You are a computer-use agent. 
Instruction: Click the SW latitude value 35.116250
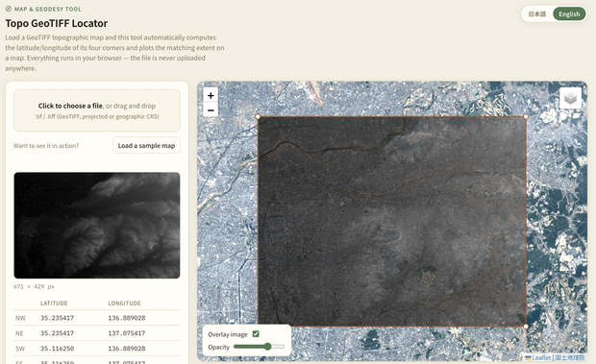pyautogui.click(x=58, y=348)
